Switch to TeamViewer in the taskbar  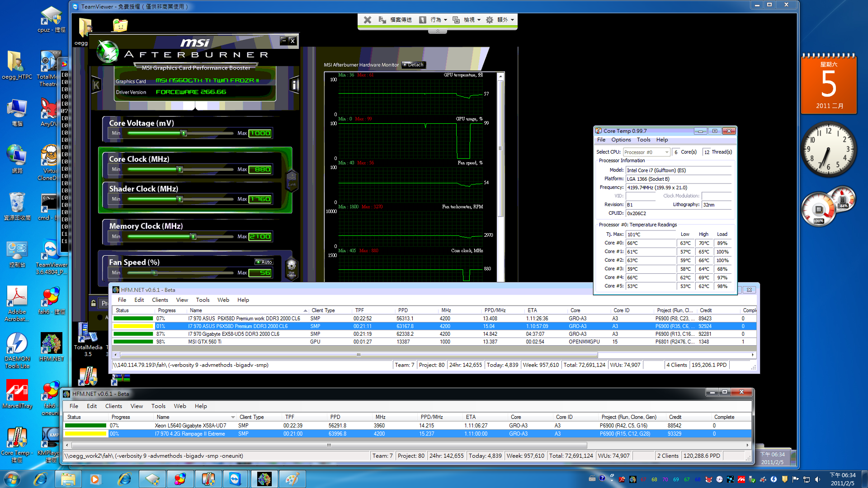click(x=235, y=479)
